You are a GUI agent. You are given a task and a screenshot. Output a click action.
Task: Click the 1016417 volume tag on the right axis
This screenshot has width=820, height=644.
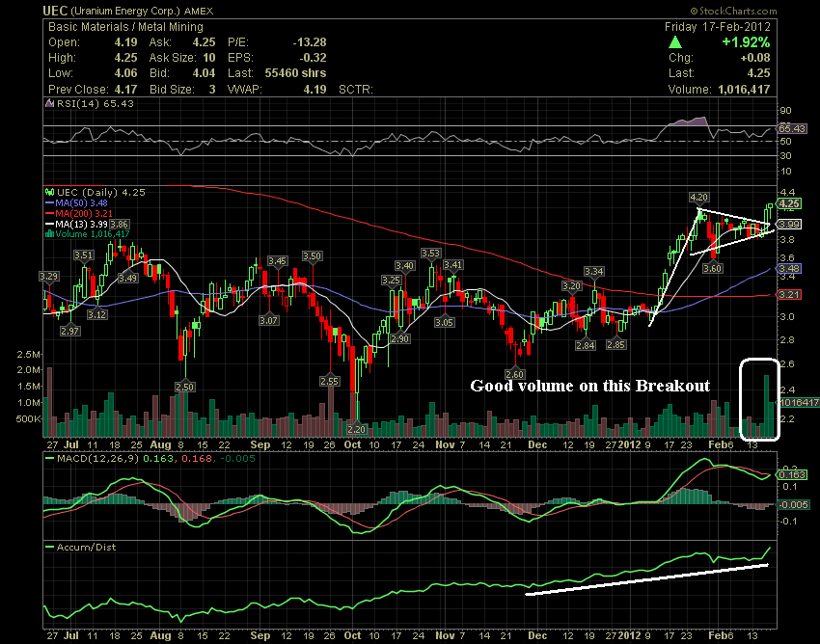(x=799, y=403)
